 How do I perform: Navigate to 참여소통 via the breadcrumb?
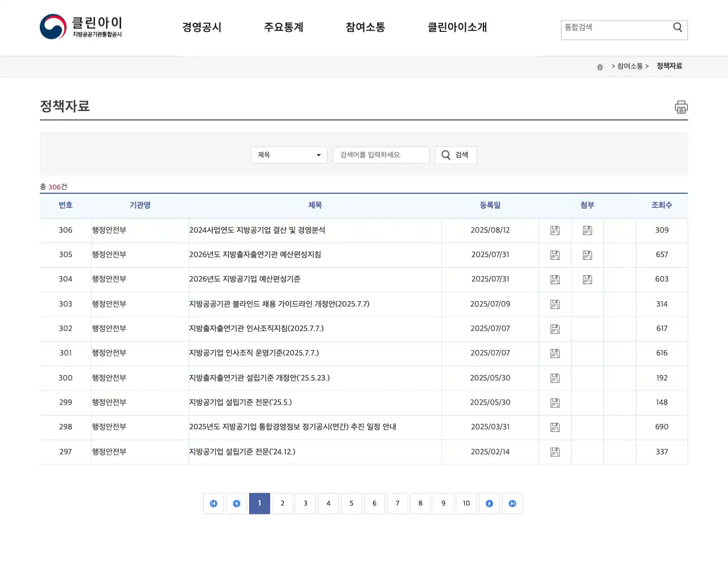(628, 66)
